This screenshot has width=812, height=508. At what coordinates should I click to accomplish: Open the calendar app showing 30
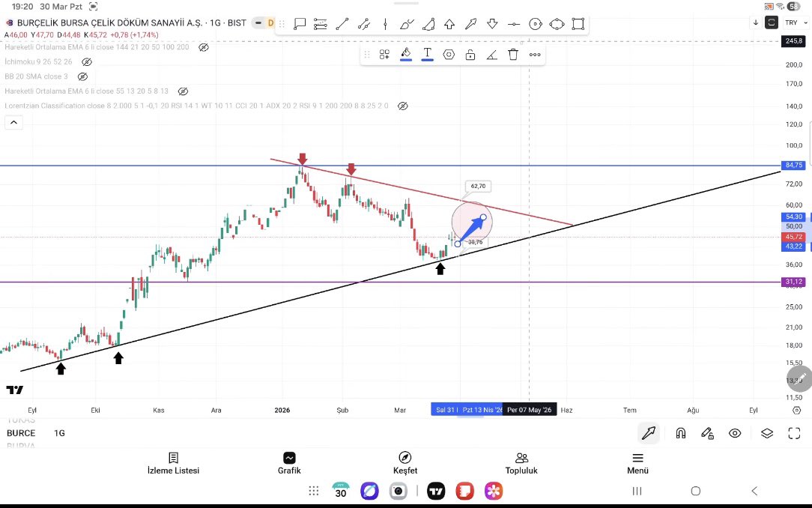(x=340, y=491)
